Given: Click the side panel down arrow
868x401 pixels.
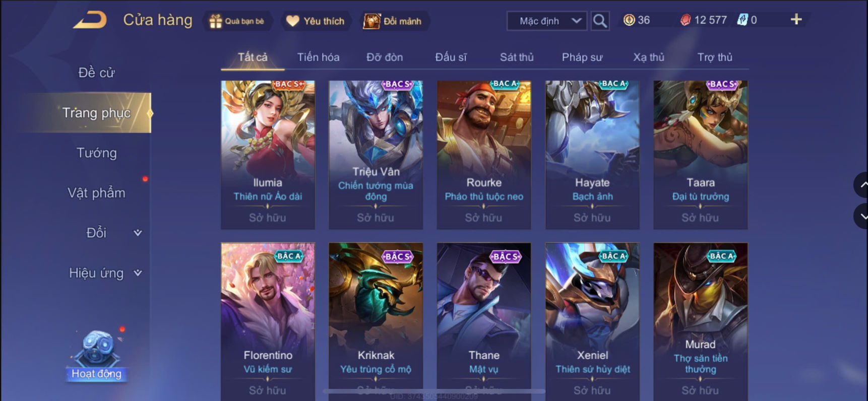Looking at the screenshot, I should click(862, 217).
